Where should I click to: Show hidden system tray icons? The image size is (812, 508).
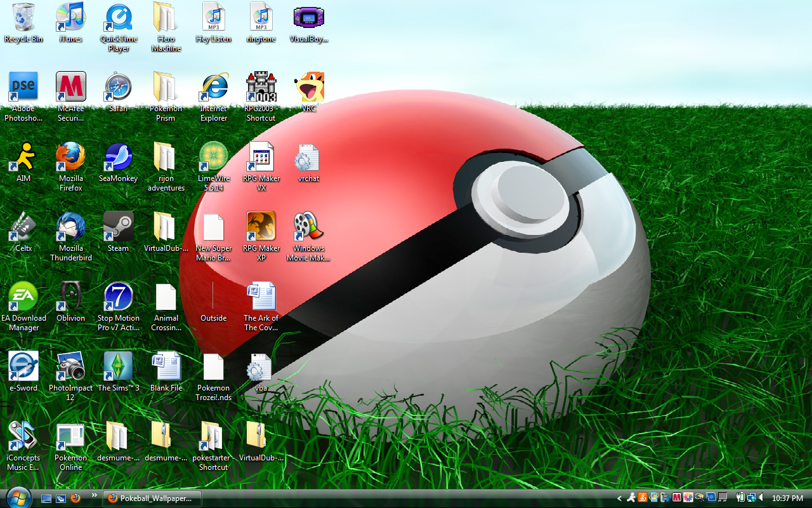click(620, 498)
